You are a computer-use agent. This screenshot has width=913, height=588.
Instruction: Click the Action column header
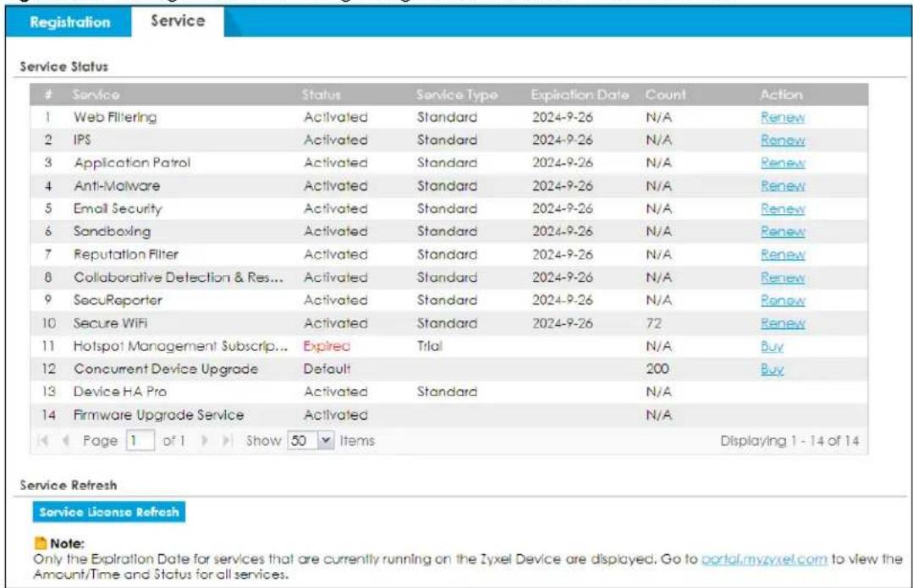pos(781,94)
